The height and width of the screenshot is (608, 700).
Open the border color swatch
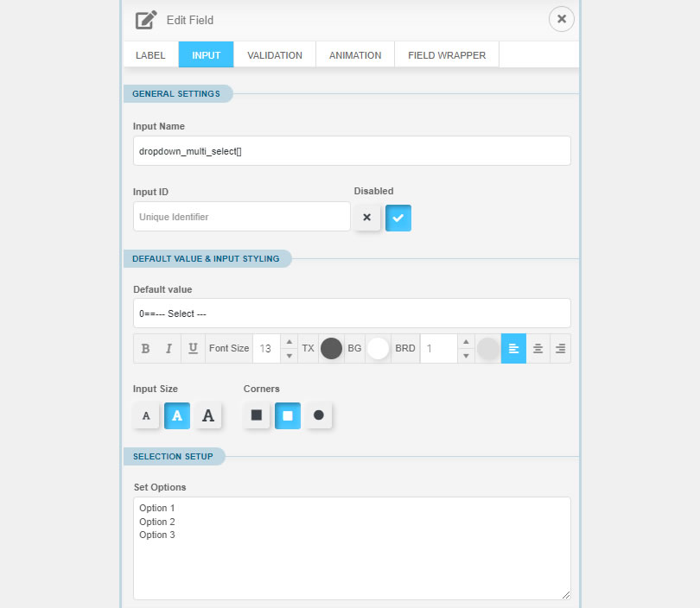coord(488,348)
